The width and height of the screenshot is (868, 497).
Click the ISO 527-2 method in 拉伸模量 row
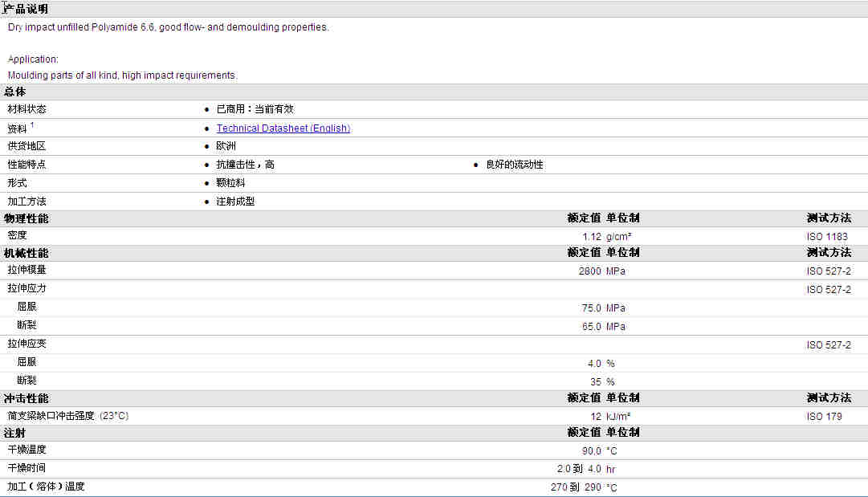coord(829,271)
